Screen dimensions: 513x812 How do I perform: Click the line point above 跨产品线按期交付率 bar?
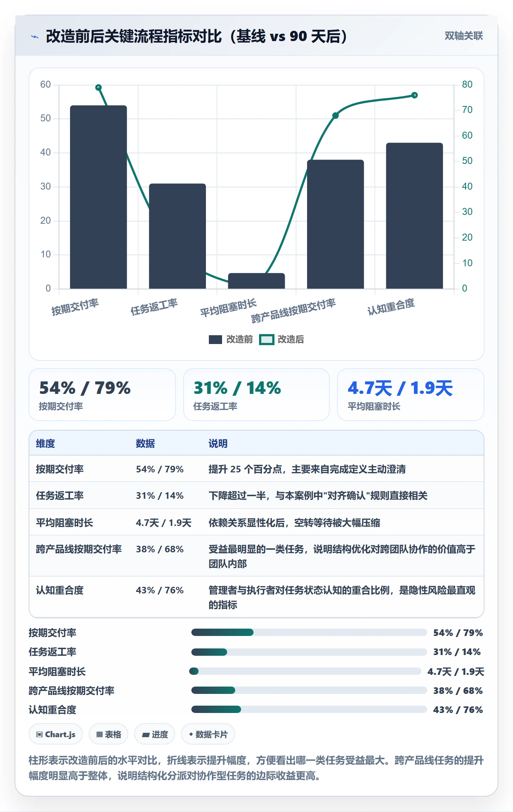(x=335, y=116)
